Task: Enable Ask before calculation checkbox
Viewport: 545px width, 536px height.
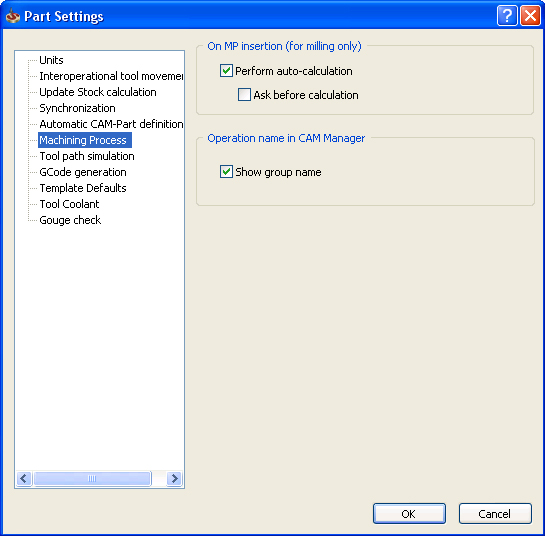Action: (244, 95)
